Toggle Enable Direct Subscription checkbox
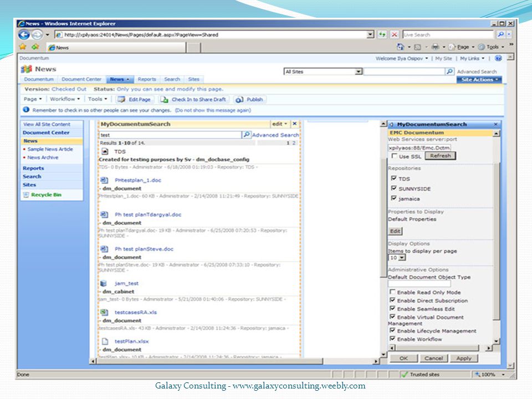The image size is (532, 399). tap(392, 300)
